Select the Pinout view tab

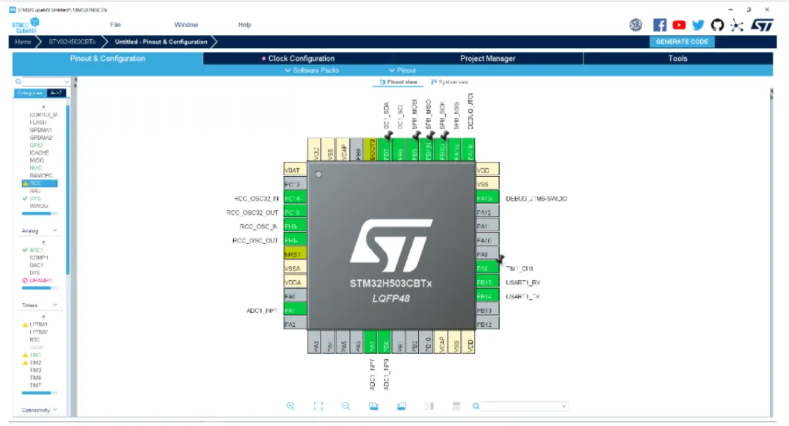(x=399, y=82)
